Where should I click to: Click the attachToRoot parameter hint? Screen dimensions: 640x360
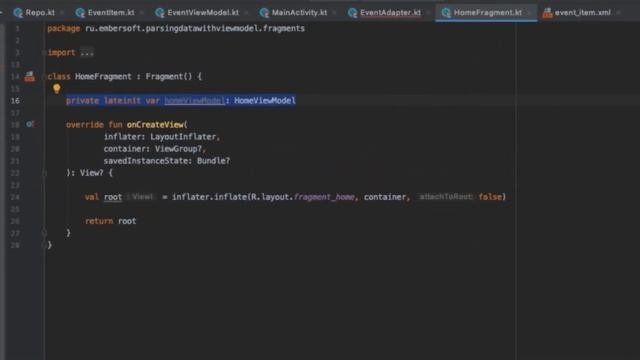(x=446, y=197)
